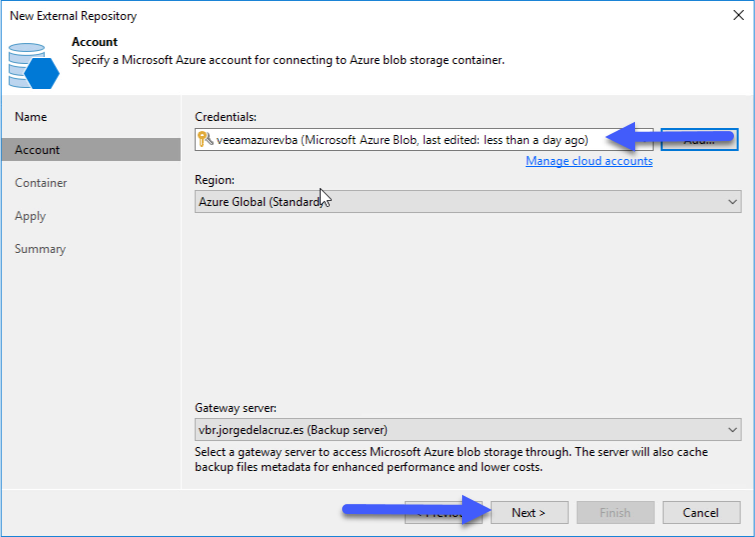
Task: Select the Account wizard step
Action: click(91, 150)
